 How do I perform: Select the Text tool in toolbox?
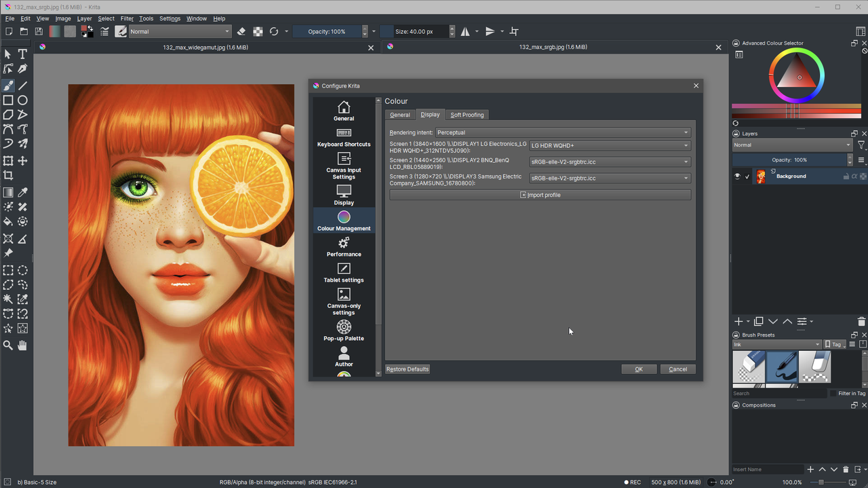tap(22, 54)
